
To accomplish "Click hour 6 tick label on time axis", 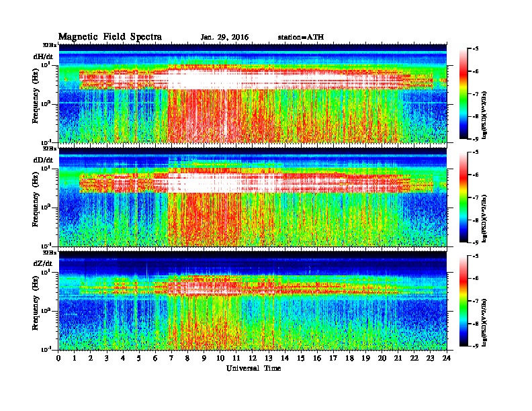I will click(155, 358).
